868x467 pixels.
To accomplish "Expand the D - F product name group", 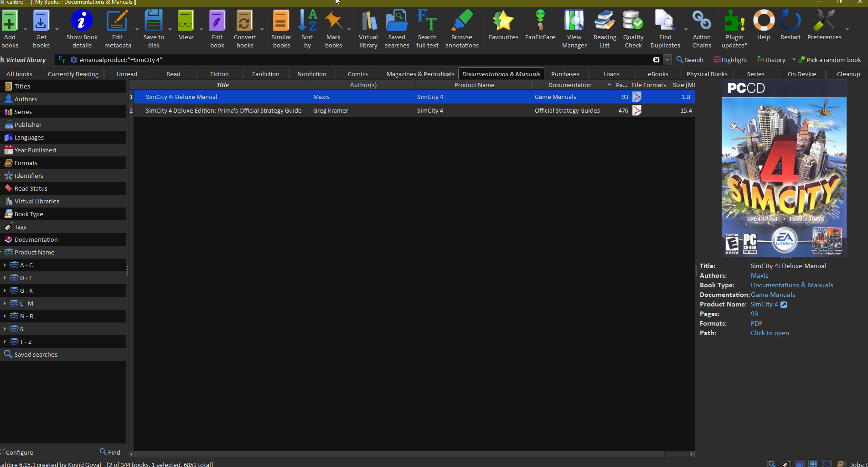I will 5,278.
